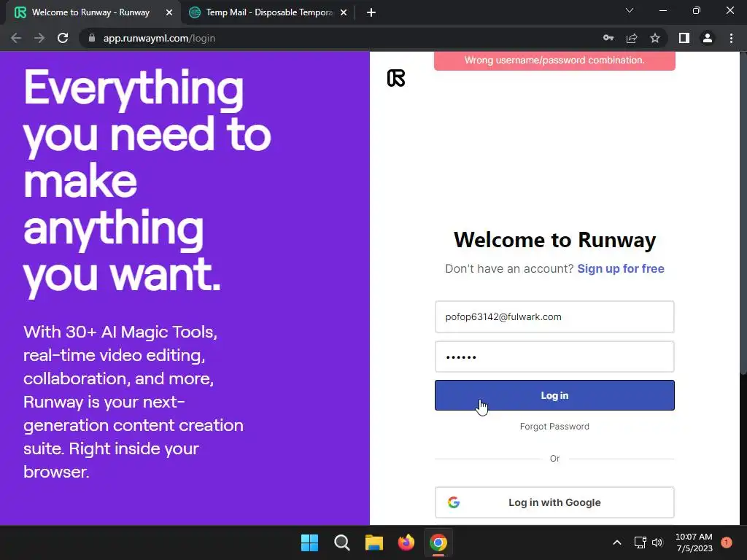
Task: Click the Chrome taskbar icon
Action: click(438, 542)
